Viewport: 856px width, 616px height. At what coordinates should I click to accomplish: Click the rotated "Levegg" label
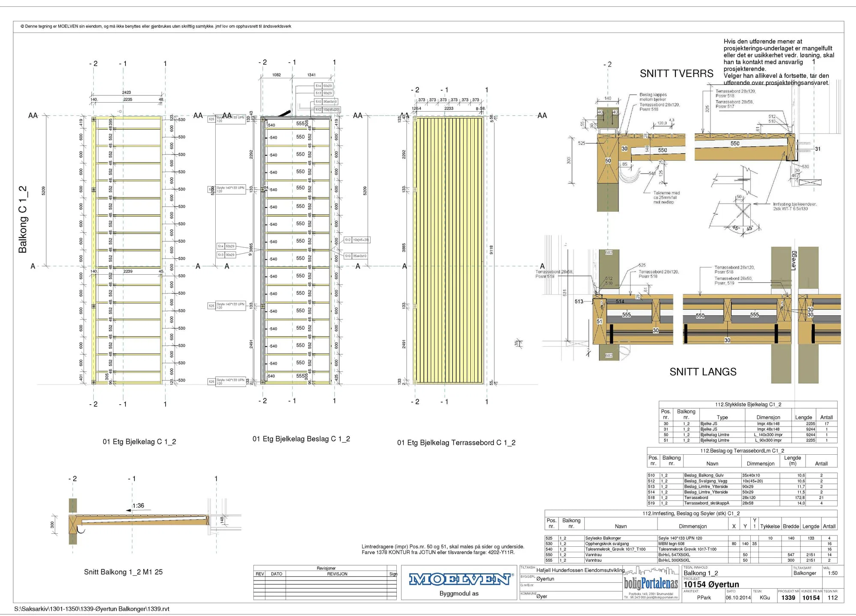[x=793, y=261]
